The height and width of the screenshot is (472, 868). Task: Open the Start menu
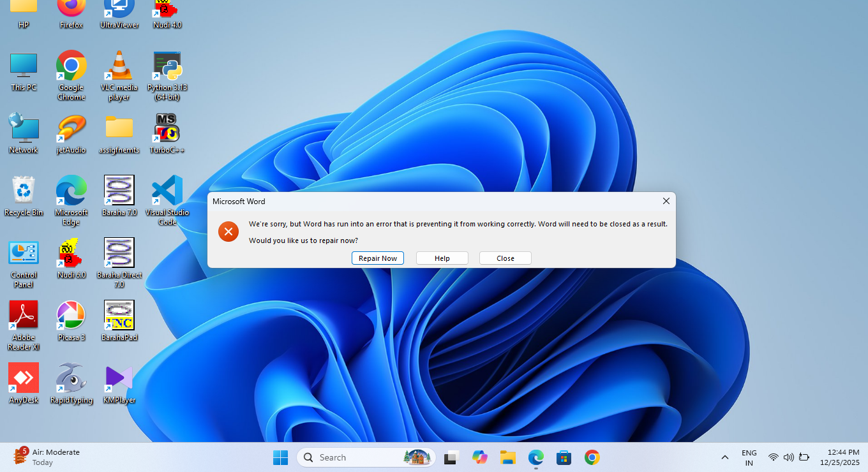[x=280, y=457]
